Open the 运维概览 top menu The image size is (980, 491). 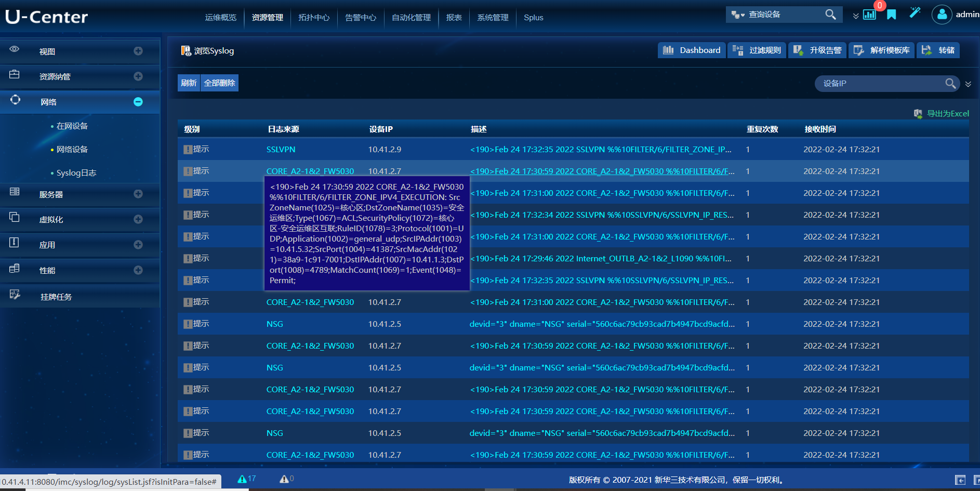tap(220, 18)
